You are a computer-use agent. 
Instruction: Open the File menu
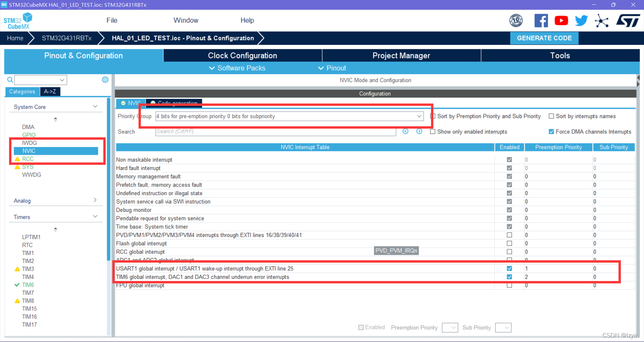[x=112, y=20]
